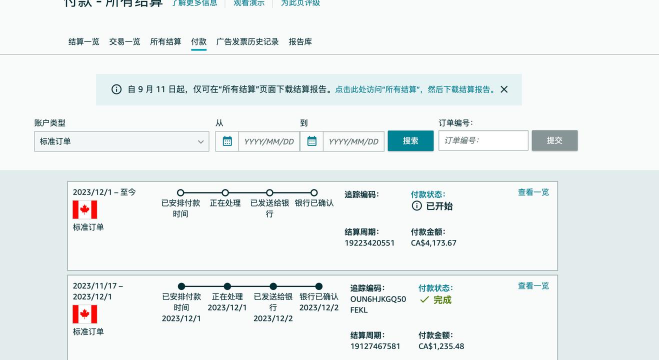Click filled 已发送给银行 marker dated 2023/12/2
659x360 pixels.
pyautogui.click(x=273, y=286)
